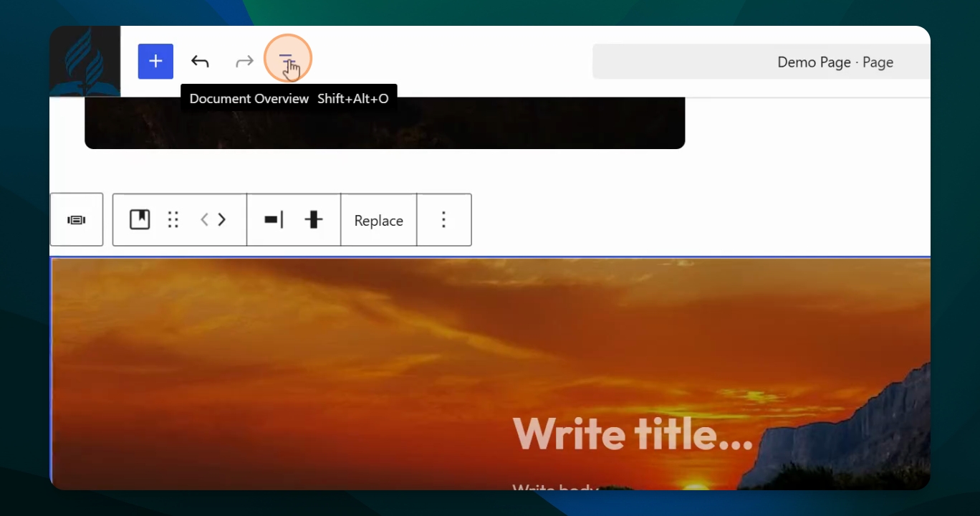Click the site logo to leave editor
The width and height of the screenshot is (980, 516).
pos(85,62)
